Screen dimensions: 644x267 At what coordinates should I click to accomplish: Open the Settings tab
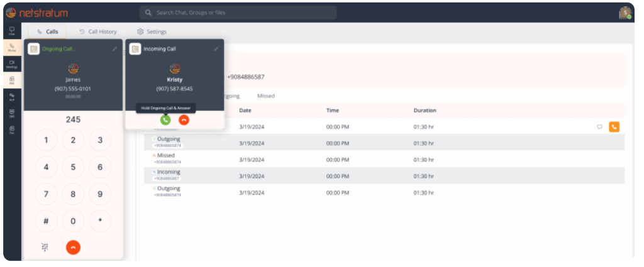pos(152,31)
